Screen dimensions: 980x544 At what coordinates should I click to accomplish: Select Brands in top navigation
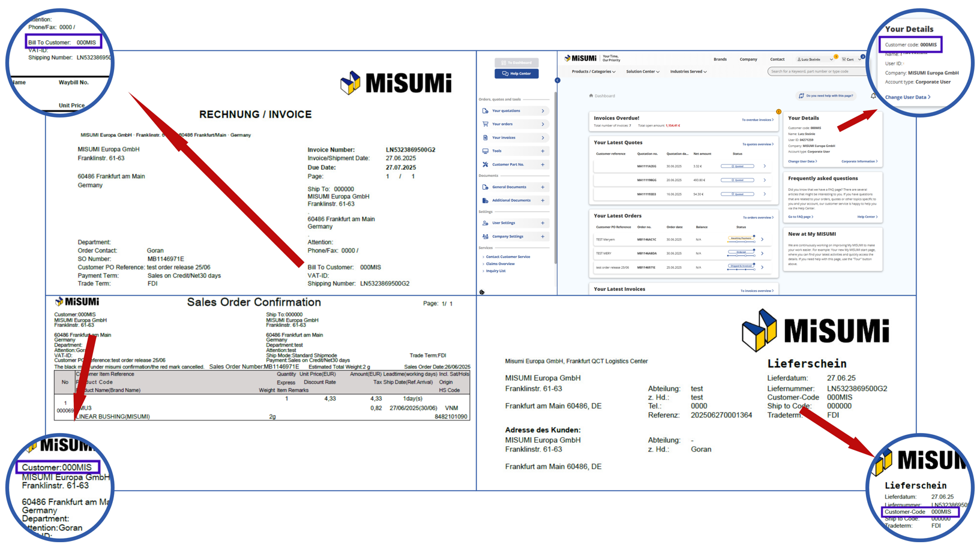720,59
